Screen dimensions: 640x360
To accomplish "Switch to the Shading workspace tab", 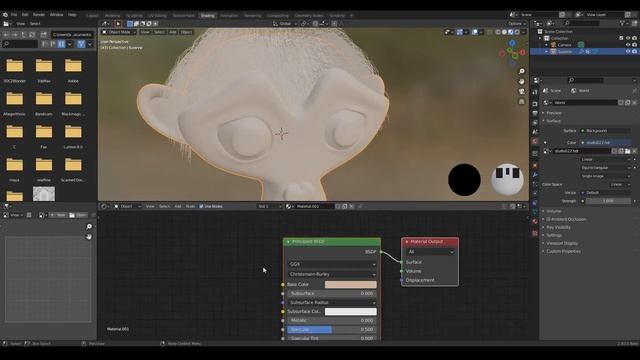I will point(207,16).
